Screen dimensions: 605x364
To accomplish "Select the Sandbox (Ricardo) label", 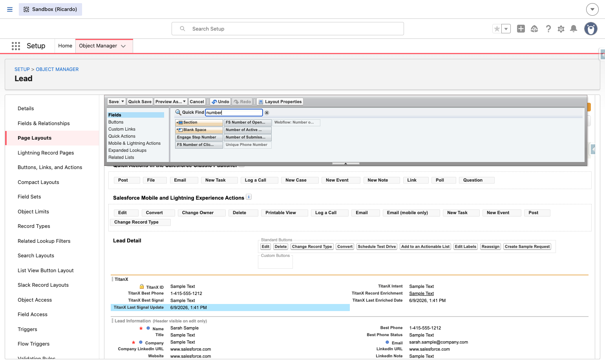I will [x=50, y=9].
